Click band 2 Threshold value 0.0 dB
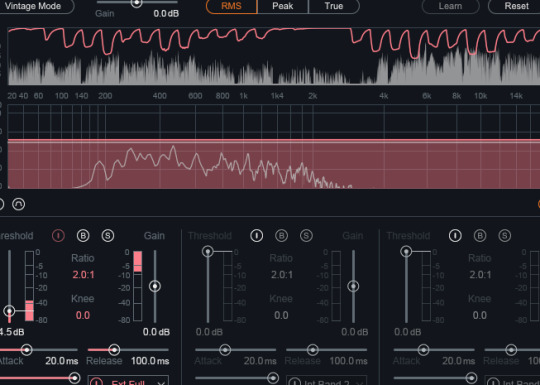This screenshot has height=385, width=540. click(x=209, y=332)
